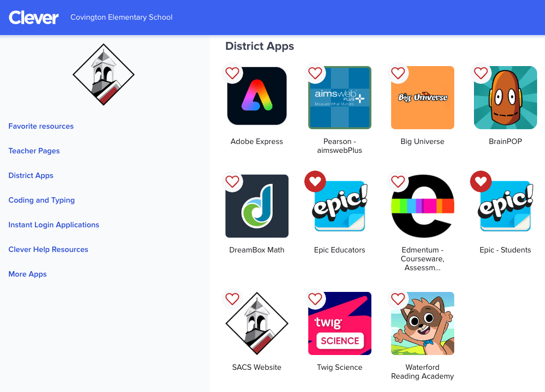Open the Coding and Typing section
The width and height of the screenshot is (545, 392).
tap(41, 200)
